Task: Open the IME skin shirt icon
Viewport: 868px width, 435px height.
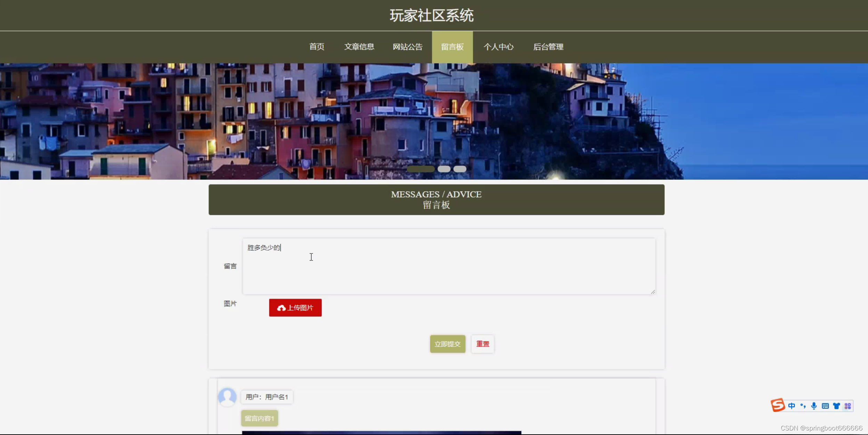Action: (x=836, y=406)
